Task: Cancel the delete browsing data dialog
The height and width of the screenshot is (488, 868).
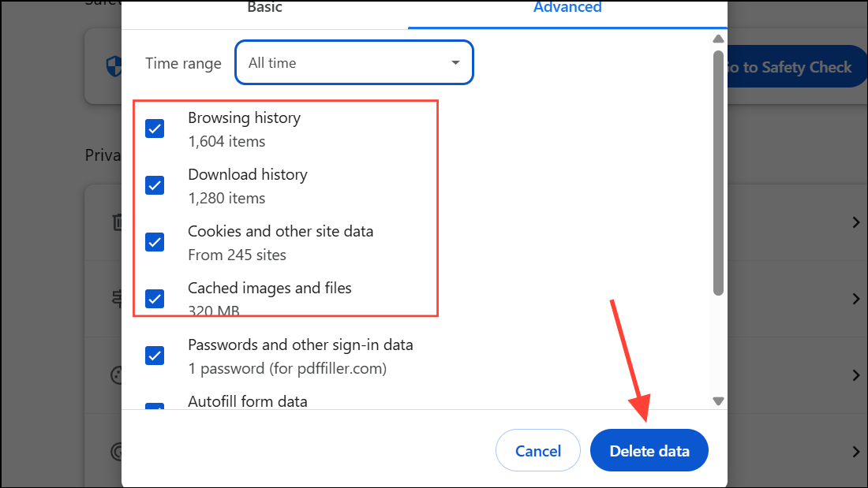Action: click(537, 450)
